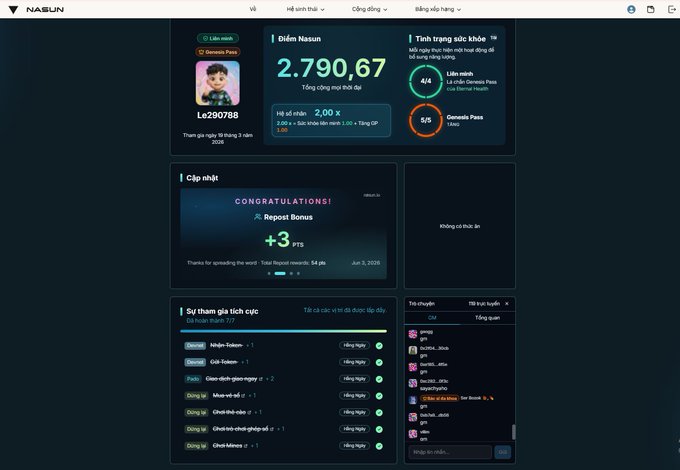Viewport: 680px width, 470px height.
Task: Click the Repost Bonus congratulations card
Action: coord(284,233)
